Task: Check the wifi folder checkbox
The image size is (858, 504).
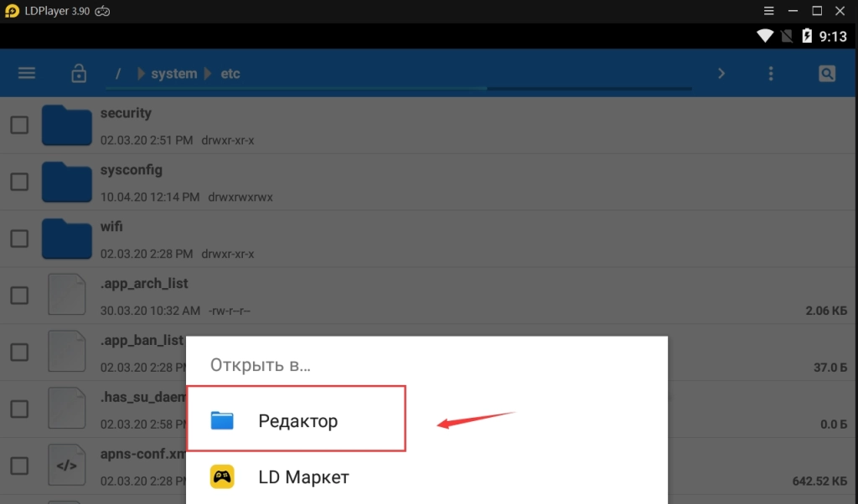Action: click(19, 238)
